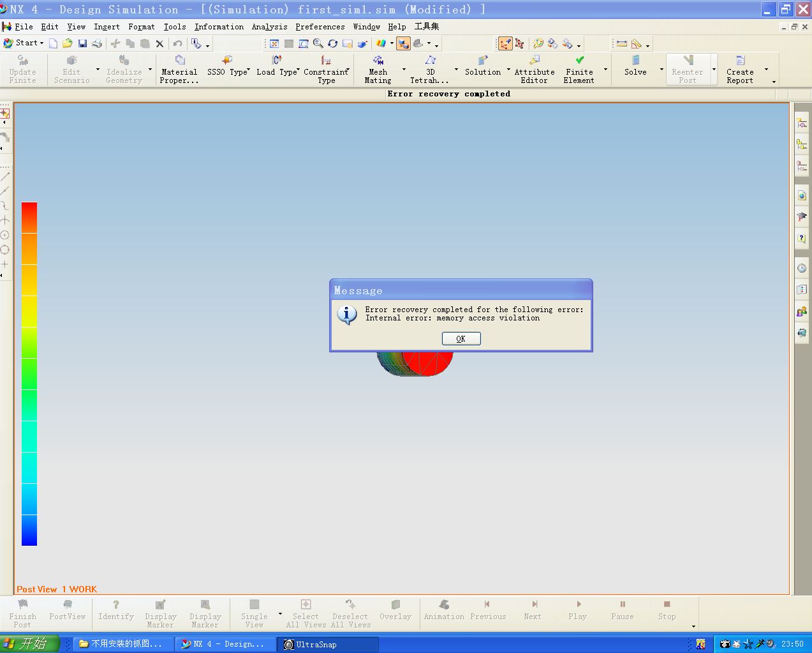The height and width of the screenshot is (653, 812).
Task: Click the Open folder icon
Action: pos(68,43)
